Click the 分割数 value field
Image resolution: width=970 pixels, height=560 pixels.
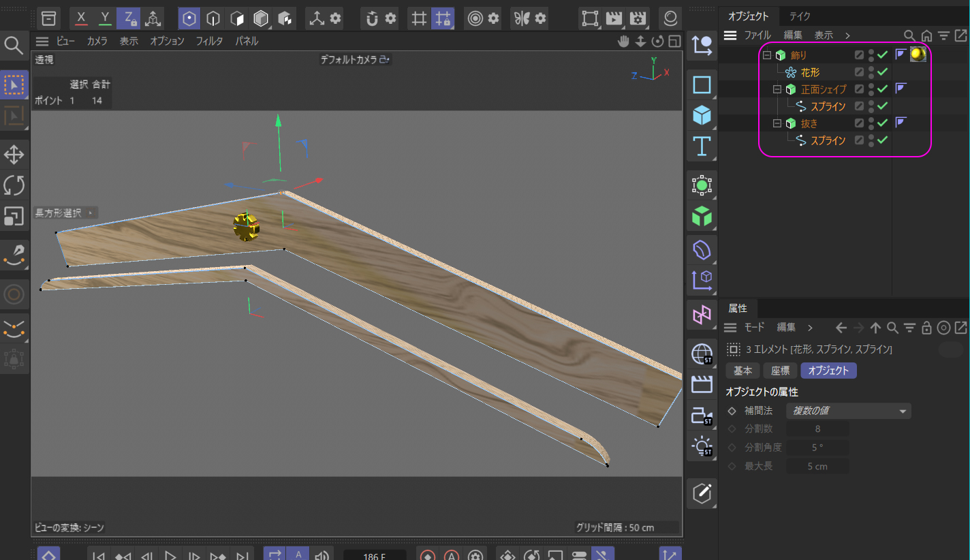tap(817, 429)
